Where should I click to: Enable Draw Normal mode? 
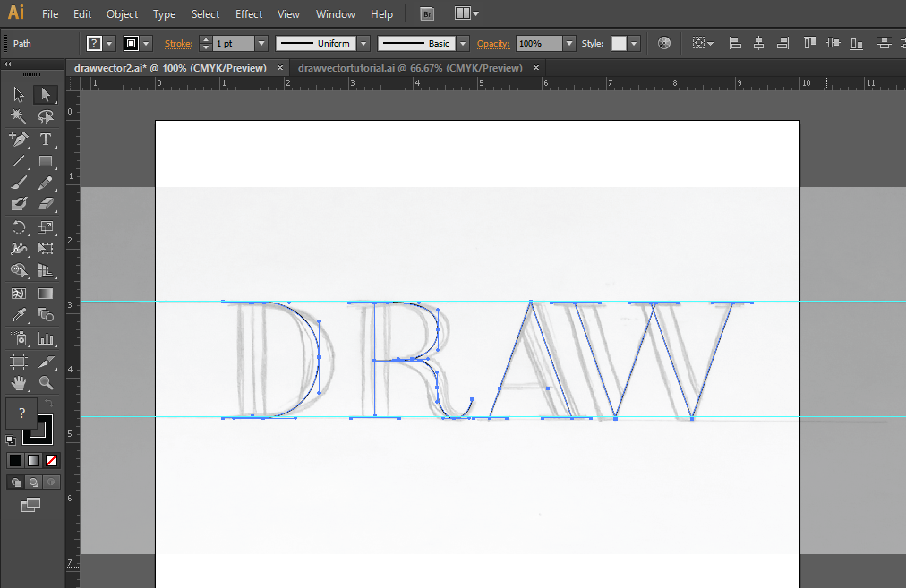15,482
